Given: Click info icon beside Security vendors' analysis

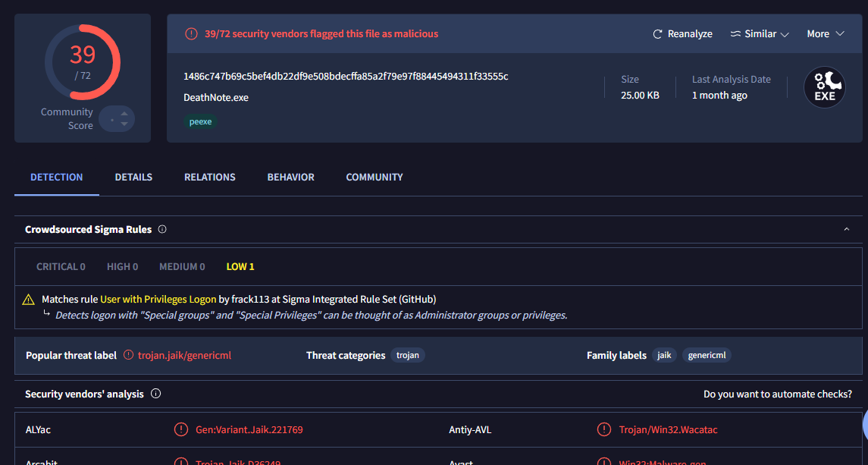Looking at the screenshot, I should 155,394.
